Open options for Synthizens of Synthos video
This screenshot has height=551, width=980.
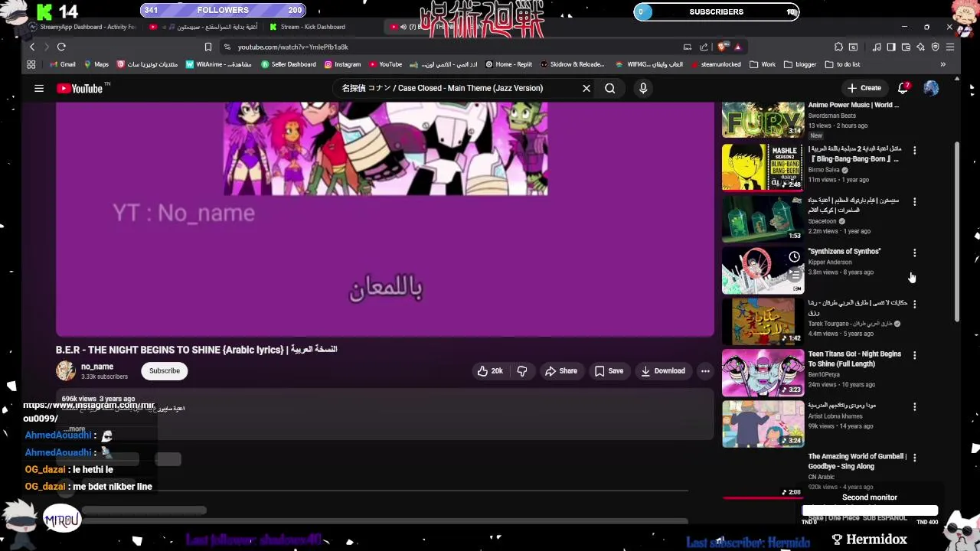coord(914,253)
